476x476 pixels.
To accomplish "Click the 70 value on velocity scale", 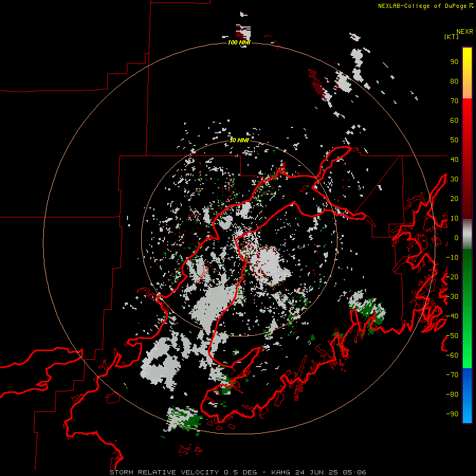I will pos(454,101).
